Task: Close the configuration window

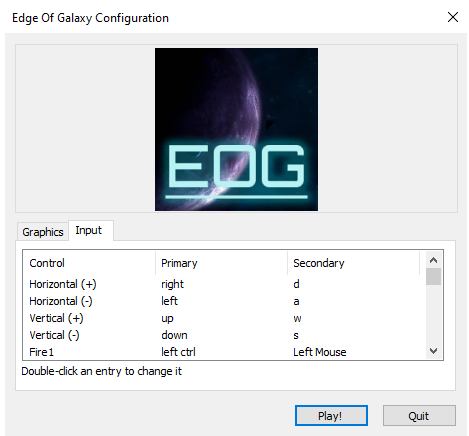Action: [x=453, y=17]
